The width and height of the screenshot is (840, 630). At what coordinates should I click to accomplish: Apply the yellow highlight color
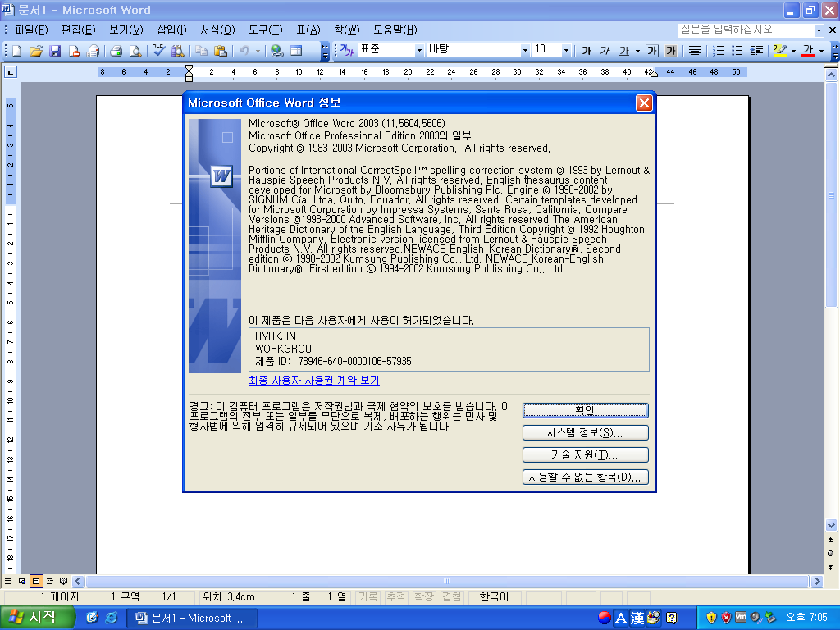coord(780,51)
